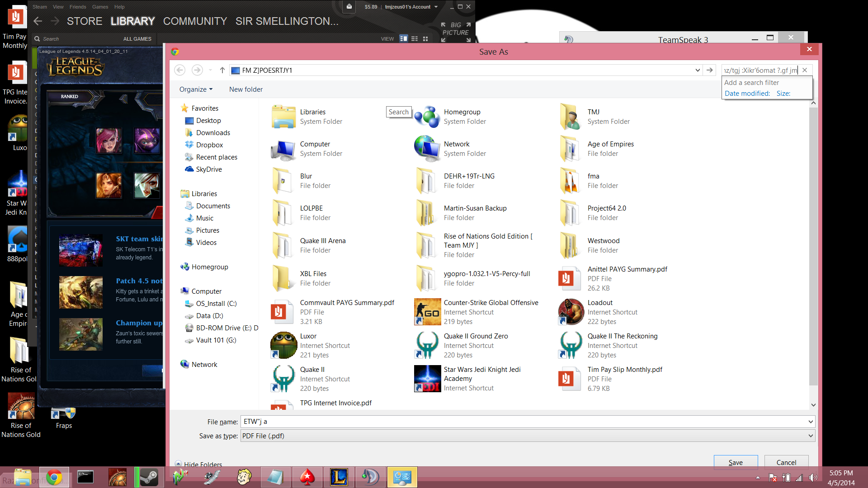Open Steam menu in Steam window

pos(40,7)
